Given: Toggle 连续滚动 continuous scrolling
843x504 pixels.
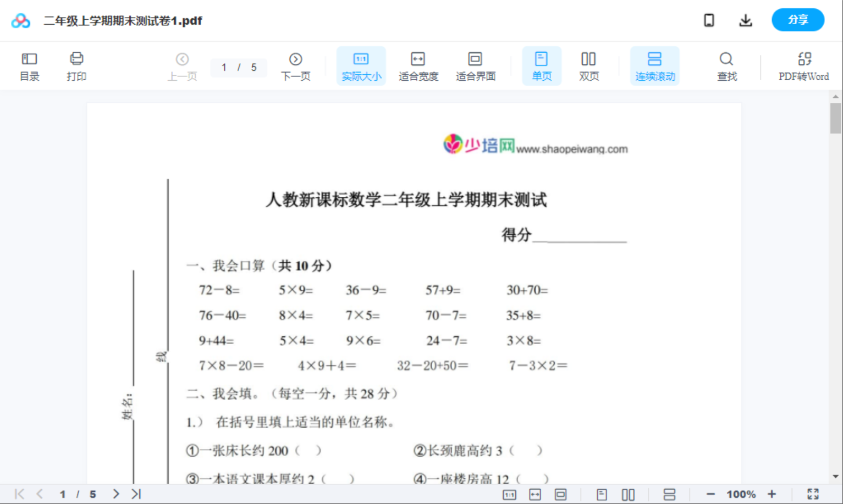Looking at the screenshot, I should point(654,65).
